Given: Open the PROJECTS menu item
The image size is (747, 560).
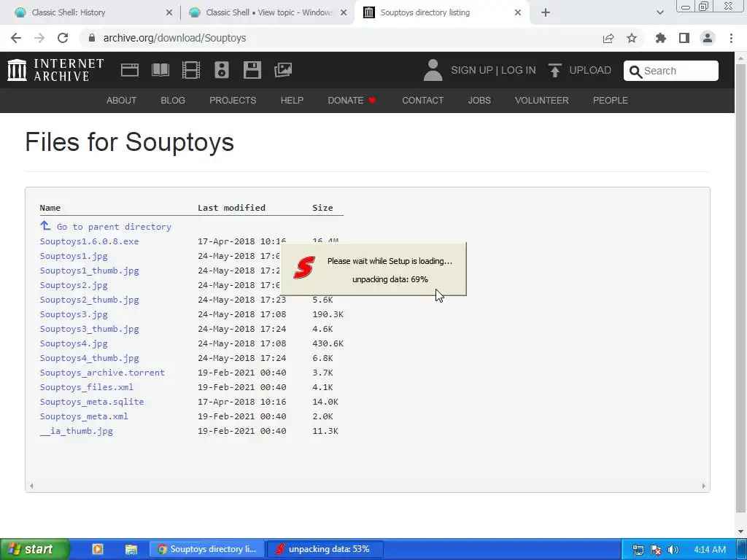Looking at the screenshot, I should tap(233, 101).
